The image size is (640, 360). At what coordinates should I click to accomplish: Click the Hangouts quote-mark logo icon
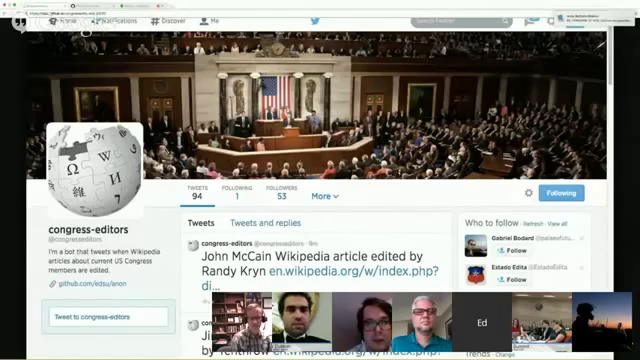click(x=20, y=24)
